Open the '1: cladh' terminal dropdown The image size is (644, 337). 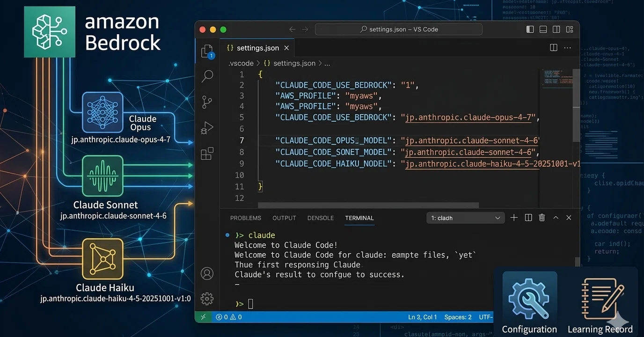coord(466,218)
